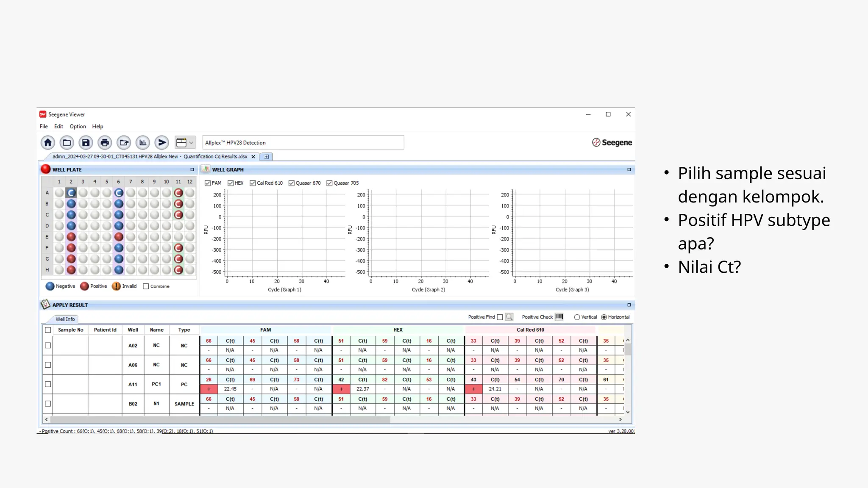
Task: Open the Option menu
Action: 78,126
